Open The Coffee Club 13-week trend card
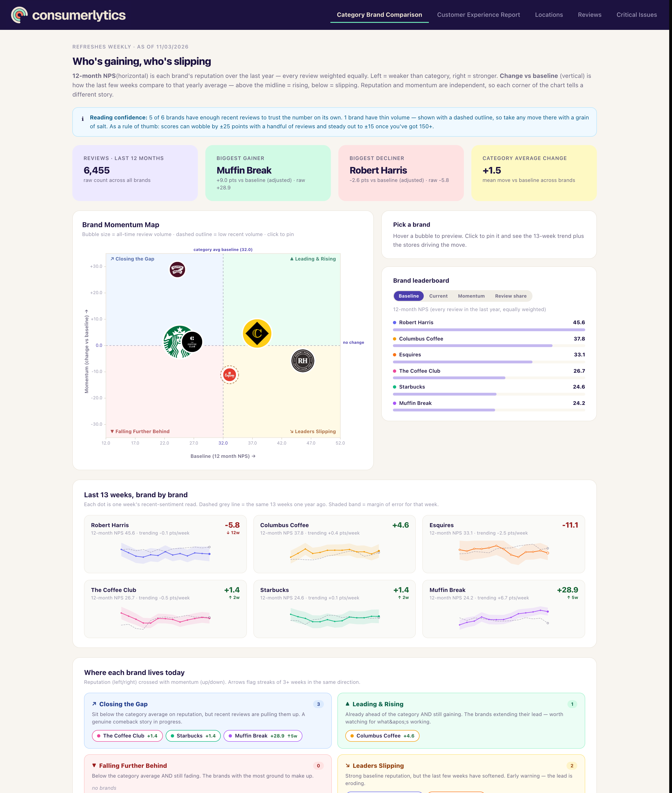Image resolution: width=672 pixels, height=793 pixels. coord(165,609)
